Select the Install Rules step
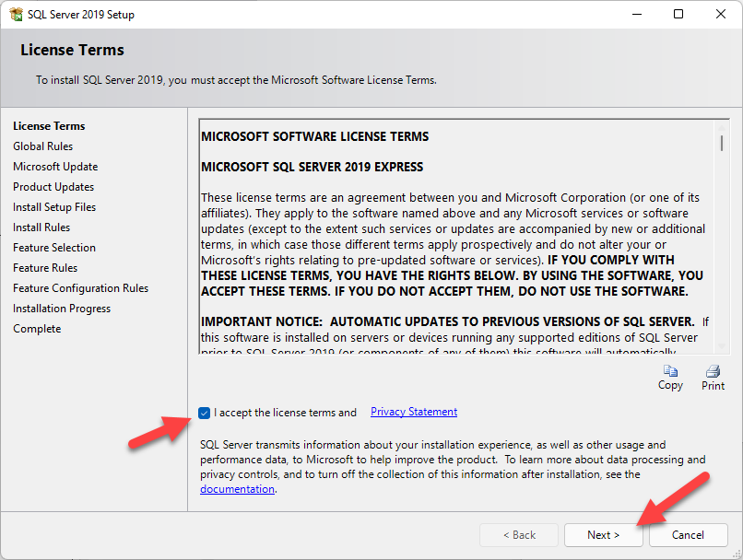Screen dimensions: 743x560 point(41,227)
